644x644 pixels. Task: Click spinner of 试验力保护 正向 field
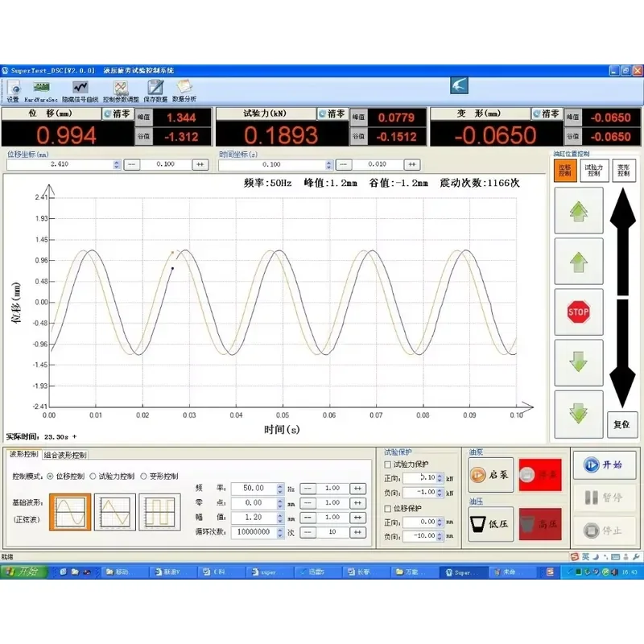point(440,478)
